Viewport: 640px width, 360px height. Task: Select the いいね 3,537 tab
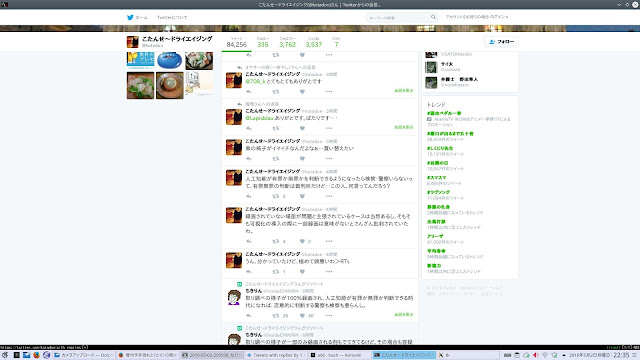click(x=313, y=42)
